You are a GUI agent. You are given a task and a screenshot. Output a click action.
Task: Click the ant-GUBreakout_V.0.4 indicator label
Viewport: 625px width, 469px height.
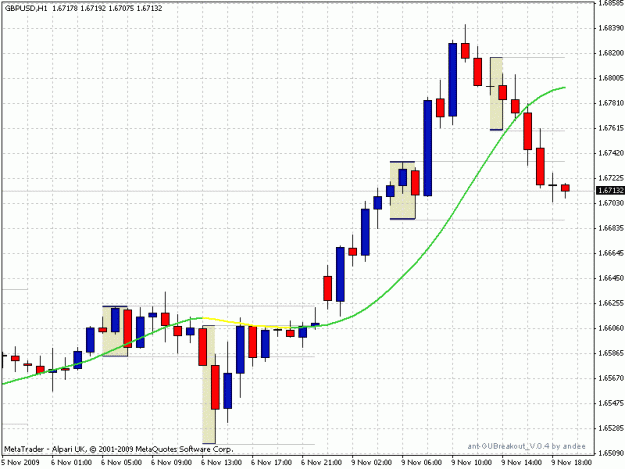[527, 446]
